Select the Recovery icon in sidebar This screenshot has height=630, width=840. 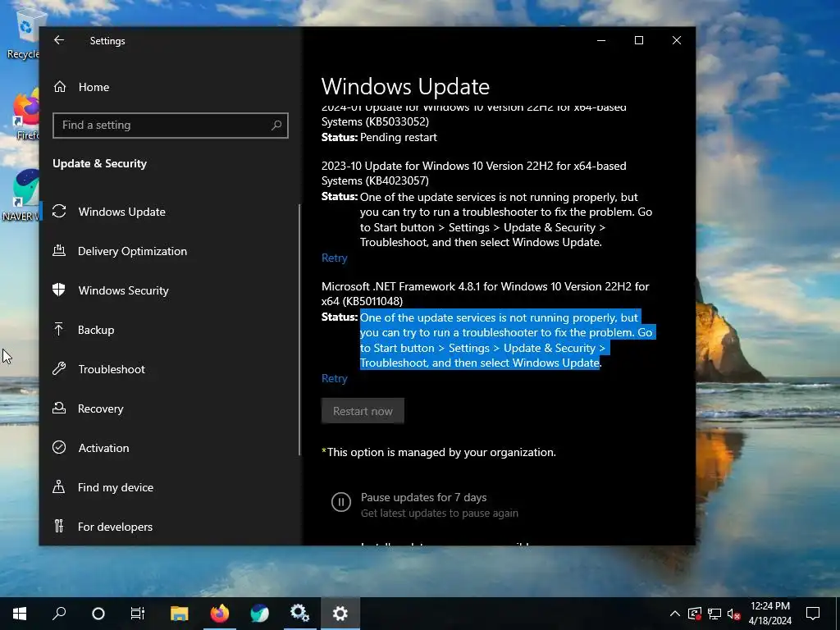59,409
